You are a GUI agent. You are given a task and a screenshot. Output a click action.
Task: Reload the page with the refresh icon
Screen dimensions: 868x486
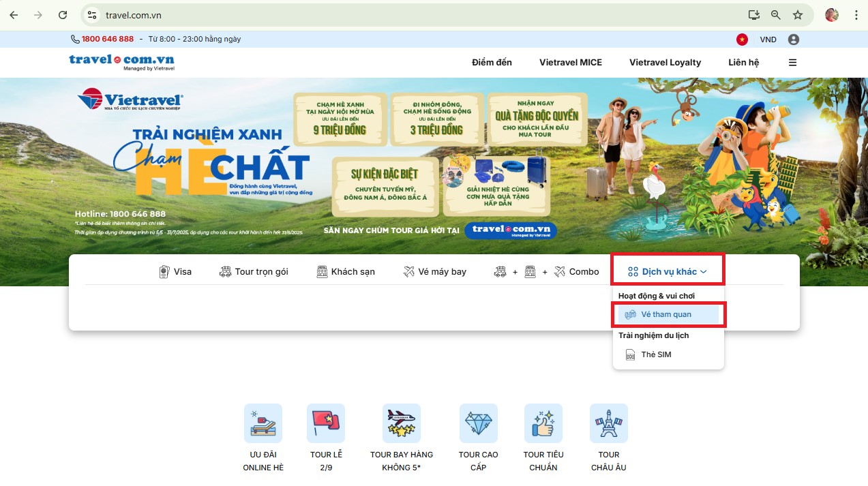click(63, 15)
